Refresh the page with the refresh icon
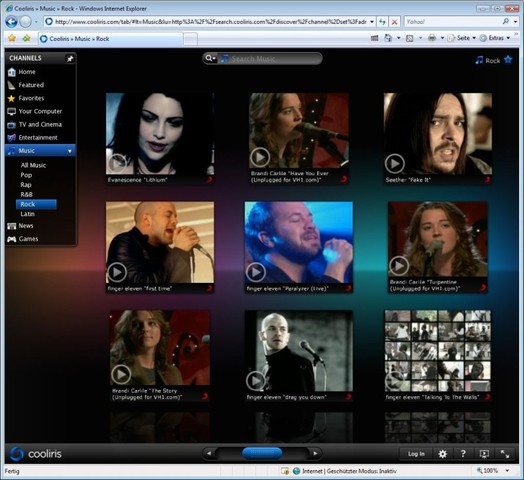524x480 pixels. 382,22
